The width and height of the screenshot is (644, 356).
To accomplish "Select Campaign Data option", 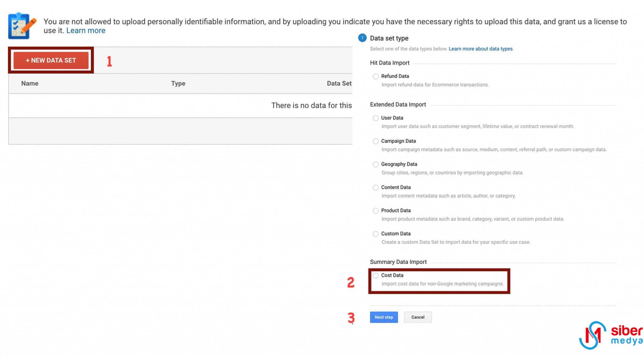I will [375, 141].
